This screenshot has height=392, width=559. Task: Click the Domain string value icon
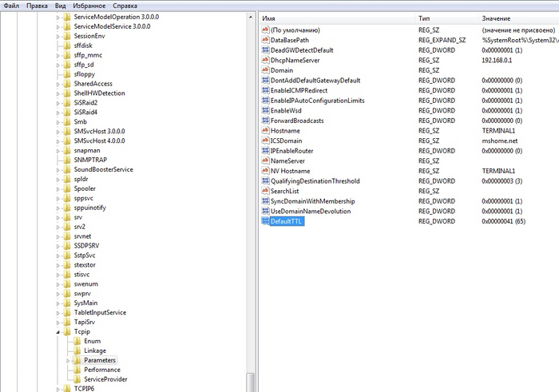(265, 70)
